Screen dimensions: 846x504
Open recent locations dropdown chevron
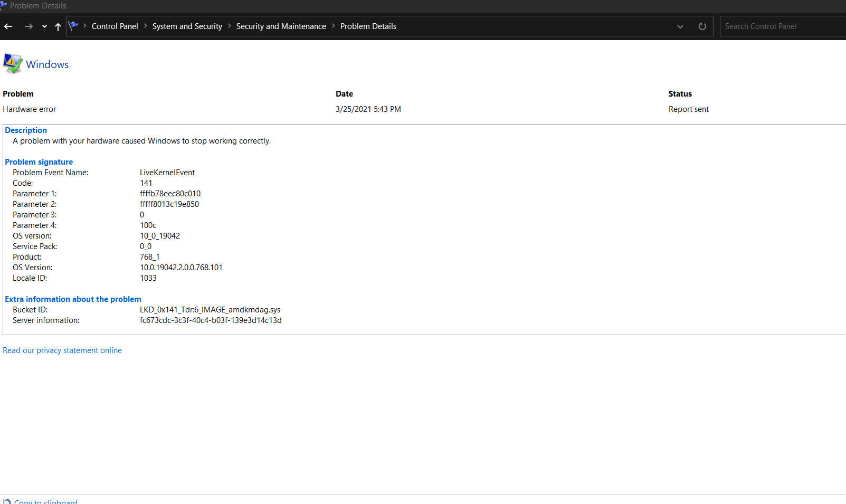[x=44, y=26]
